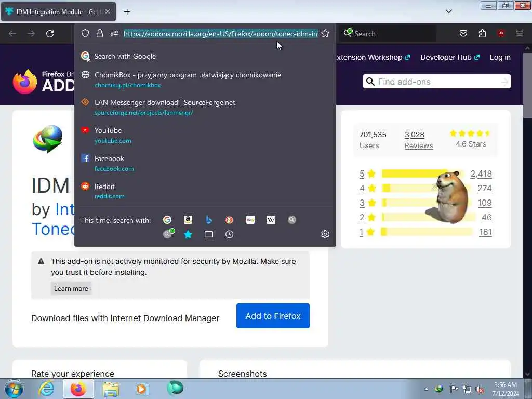Search this time with Google icon

click(x=167, y=220)
